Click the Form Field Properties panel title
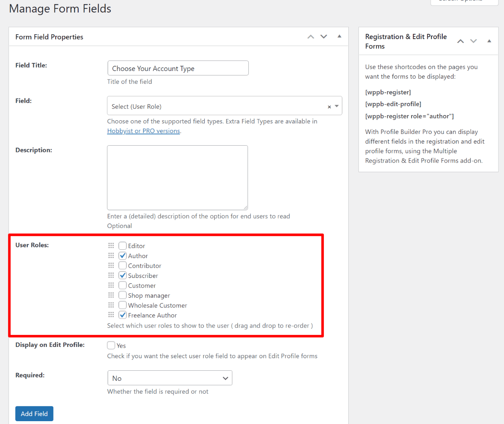Screen dimensions: 504x424 (x=49, y=37)
